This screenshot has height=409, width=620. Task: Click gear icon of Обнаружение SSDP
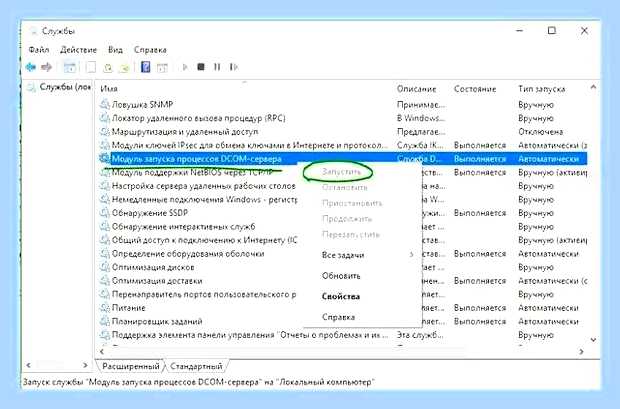coord(104,213)
